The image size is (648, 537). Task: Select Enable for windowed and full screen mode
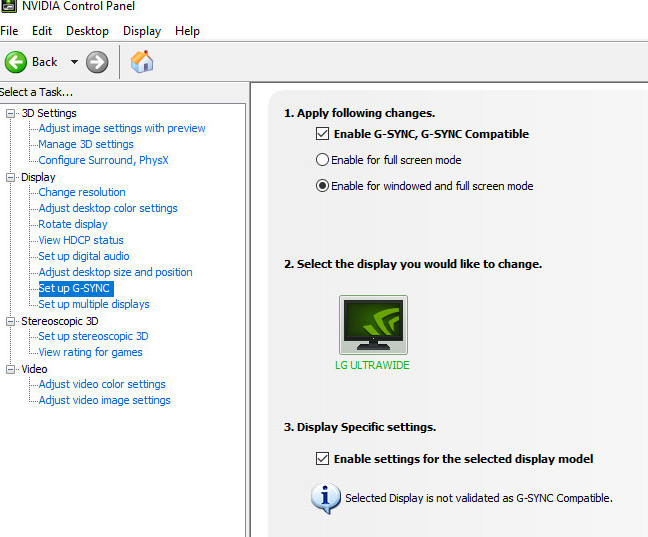click(322, 186)
